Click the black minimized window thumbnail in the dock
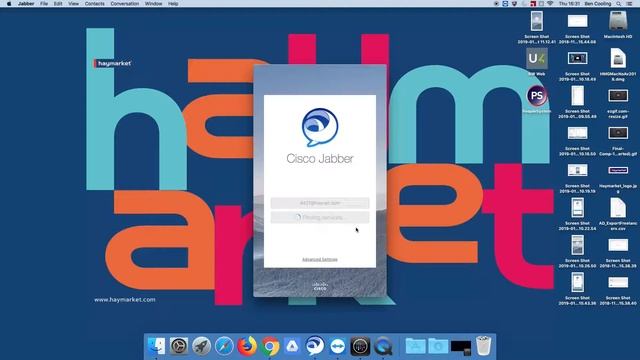 (461, 347)
